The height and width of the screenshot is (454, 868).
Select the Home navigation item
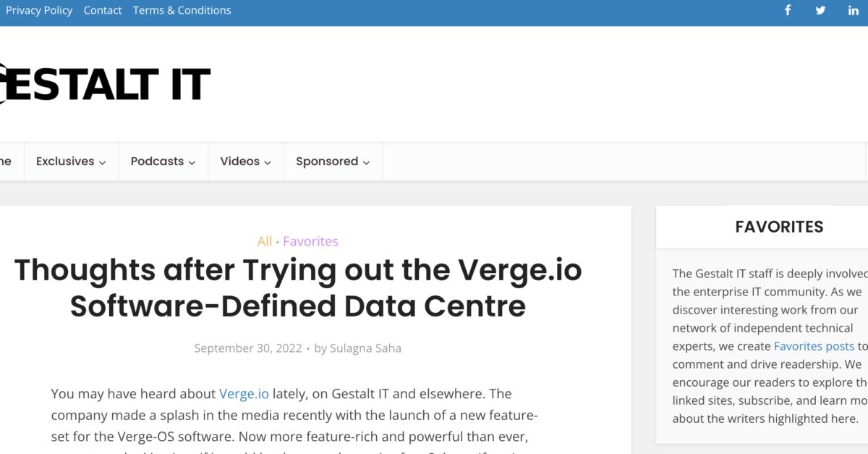6,161
